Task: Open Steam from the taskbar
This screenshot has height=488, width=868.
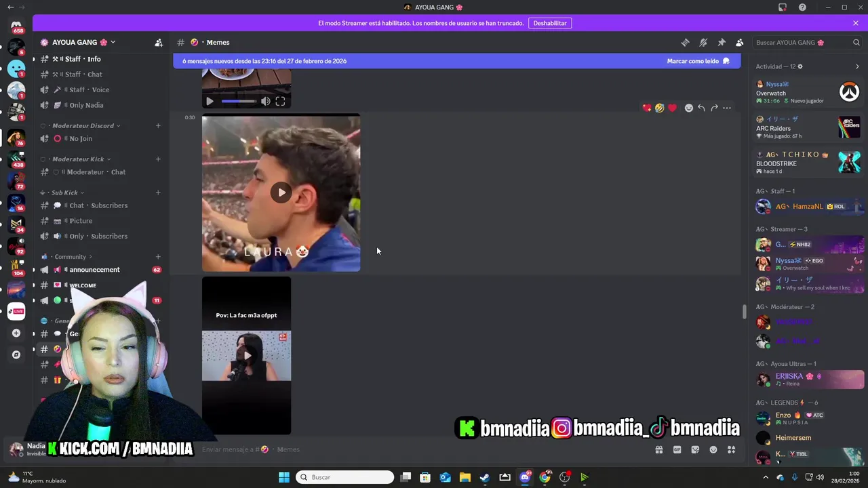Action: click(x=485, y=477)
